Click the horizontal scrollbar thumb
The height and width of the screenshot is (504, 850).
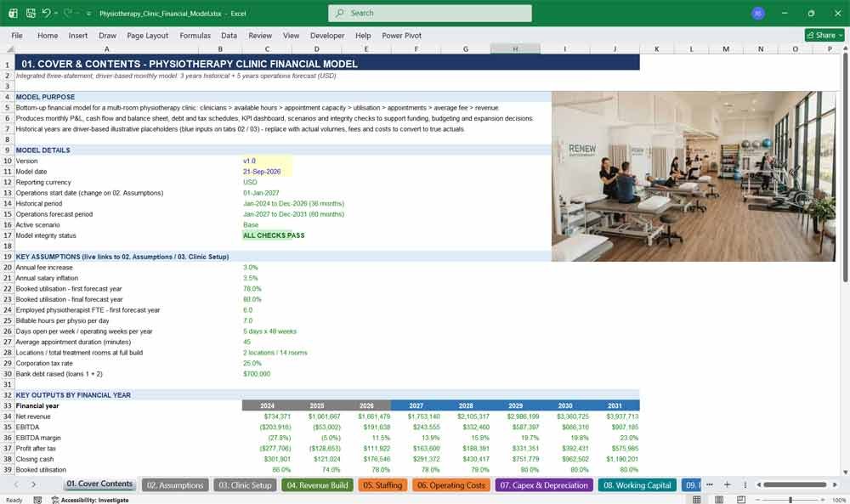coord(795,484)
